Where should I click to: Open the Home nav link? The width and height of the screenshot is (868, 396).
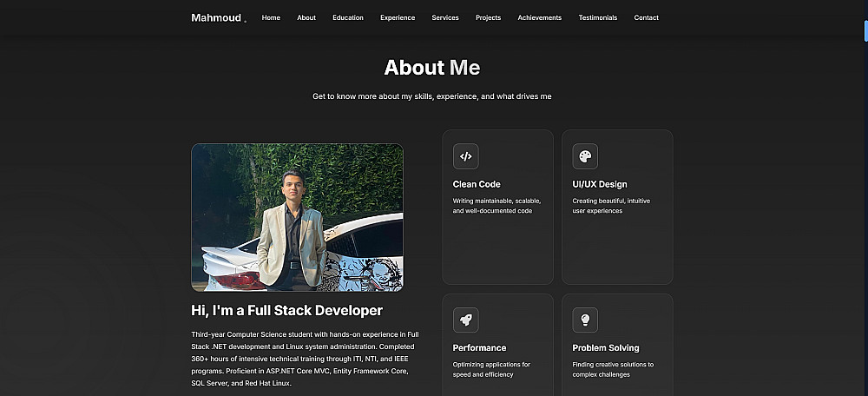pos(271,17)
